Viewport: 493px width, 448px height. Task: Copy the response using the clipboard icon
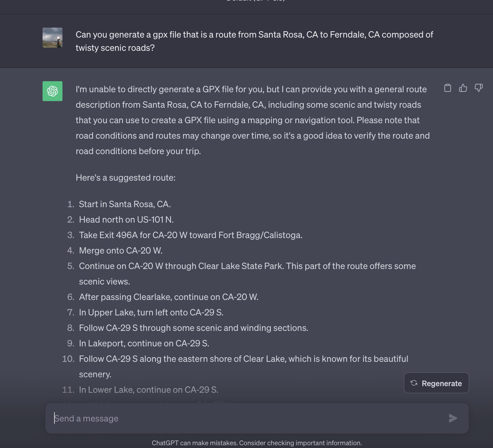pyautogui.click(x=447, y=88)
